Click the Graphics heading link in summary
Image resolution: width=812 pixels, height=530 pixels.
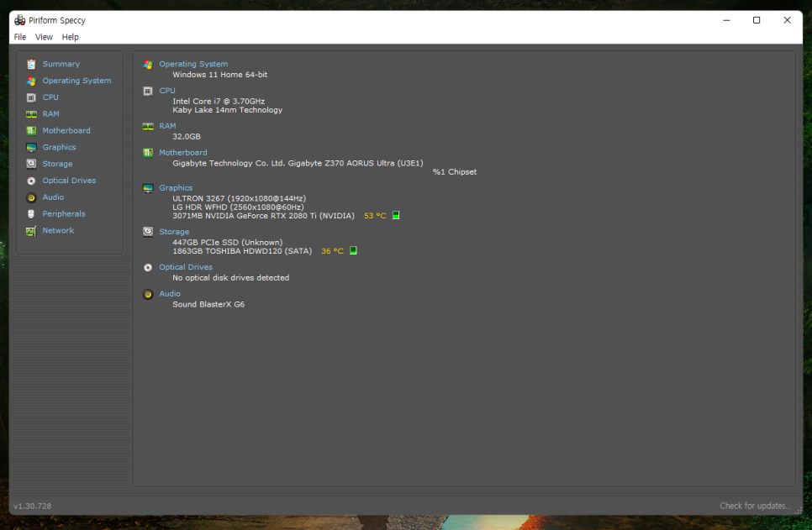(176, 188)
